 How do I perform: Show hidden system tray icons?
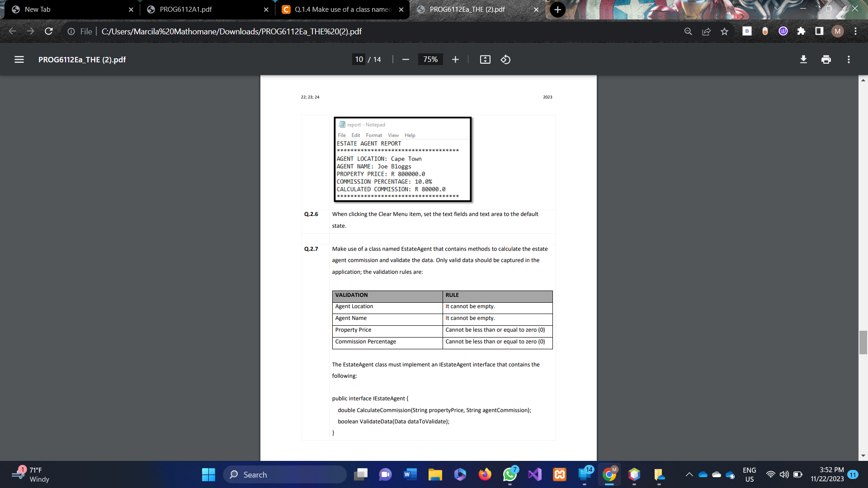coord(689,474)
